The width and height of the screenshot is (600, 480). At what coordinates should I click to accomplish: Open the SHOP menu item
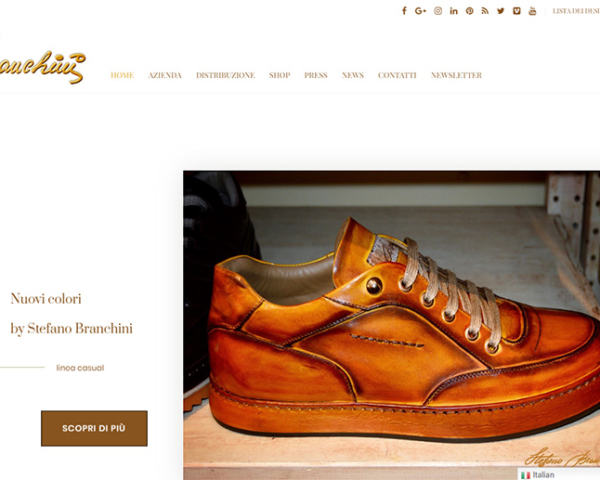coord(279,75)
